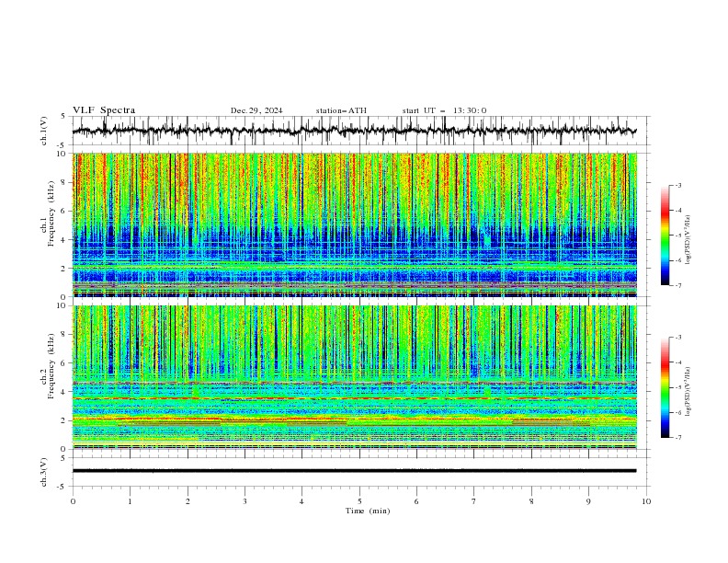Screen dimensions: 728x563
Task: Click the '-3' tick on ch.2 colorbar
Action: 678,338
